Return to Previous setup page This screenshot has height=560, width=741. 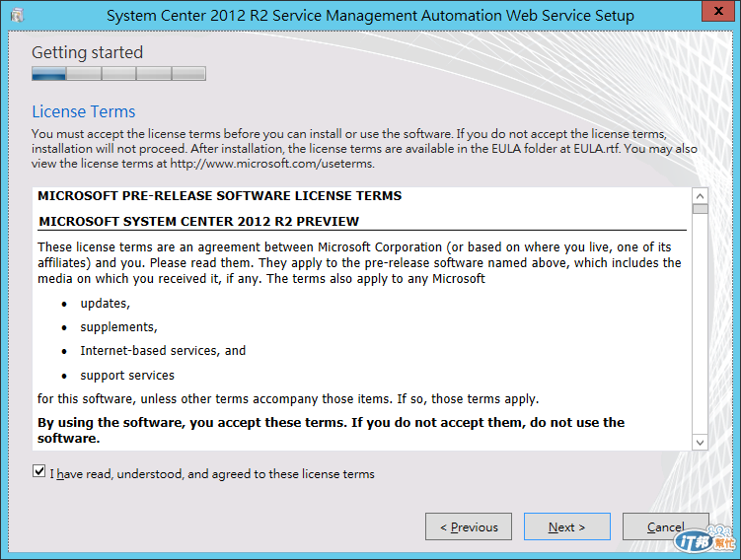(x=469, y=526)
